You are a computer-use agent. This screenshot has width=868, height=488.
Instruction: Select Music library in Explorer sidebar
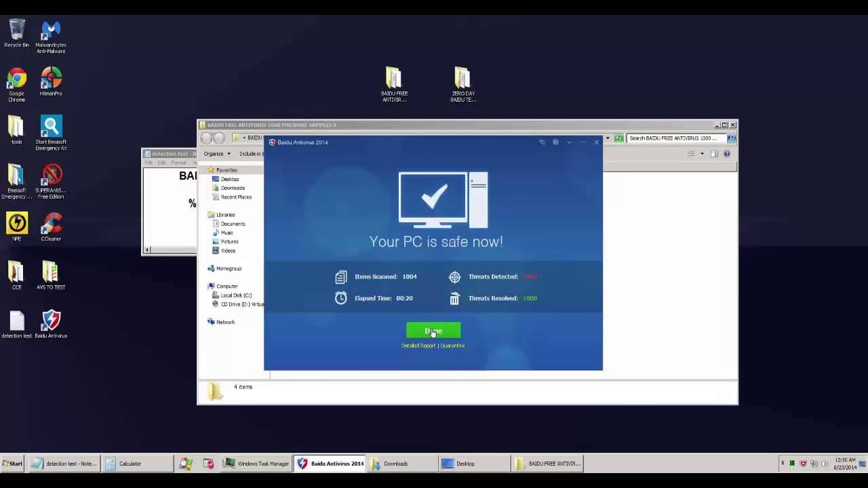tap(227, 232)
